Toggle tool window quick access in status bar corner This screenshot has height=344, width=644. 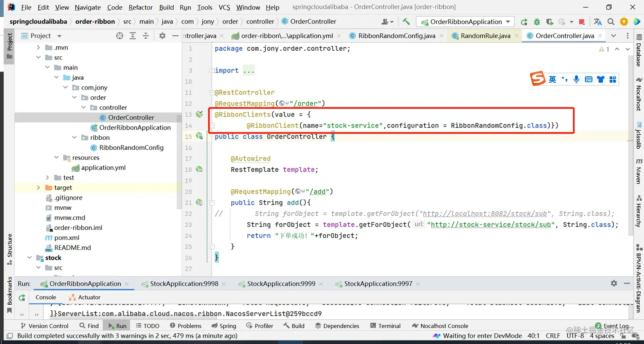9,336
